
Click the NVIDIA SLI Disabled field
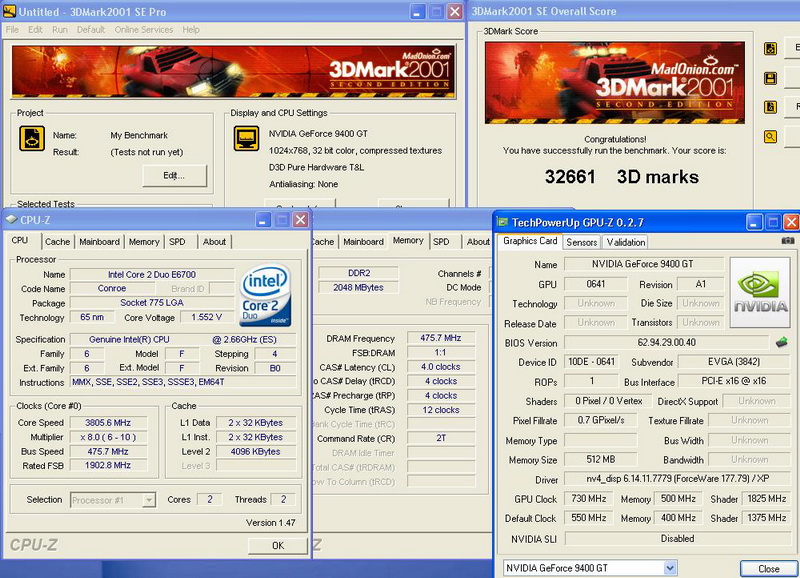tap(678, 538)
